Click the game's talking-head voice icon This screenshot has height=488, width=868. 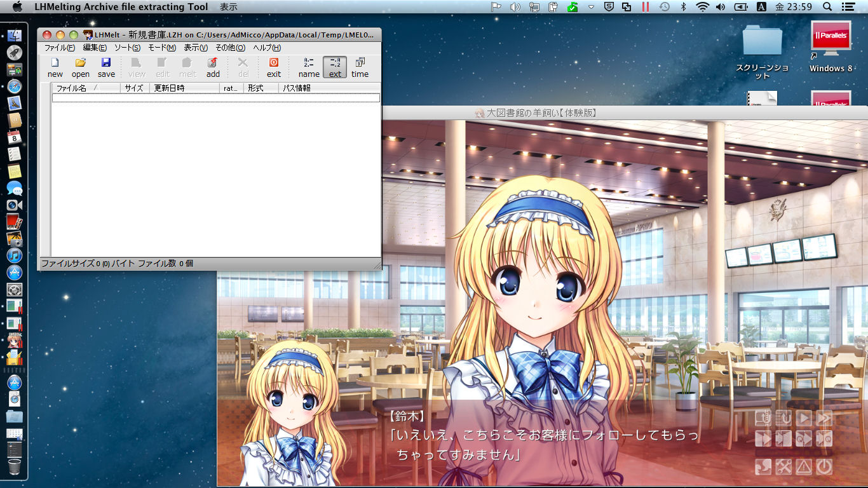tap(763, 467)
